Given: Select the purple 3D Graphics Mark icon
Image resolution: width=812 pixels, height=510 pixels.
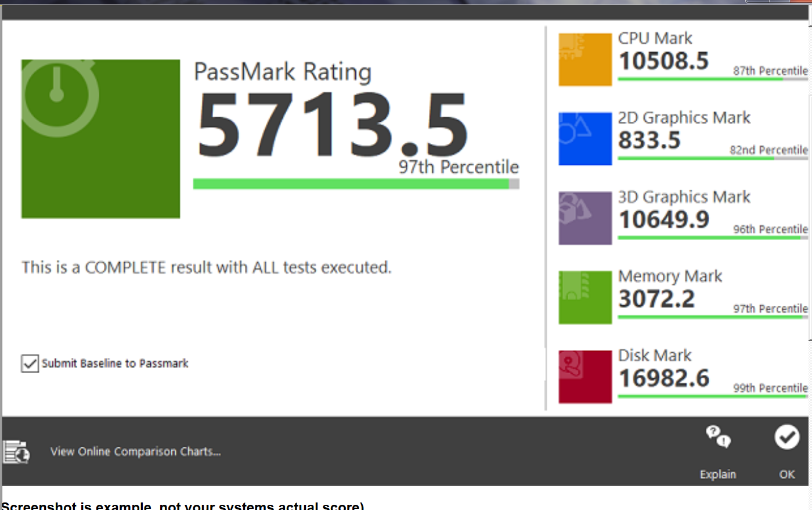Looking at the screenshot, I should pos(585,218).
